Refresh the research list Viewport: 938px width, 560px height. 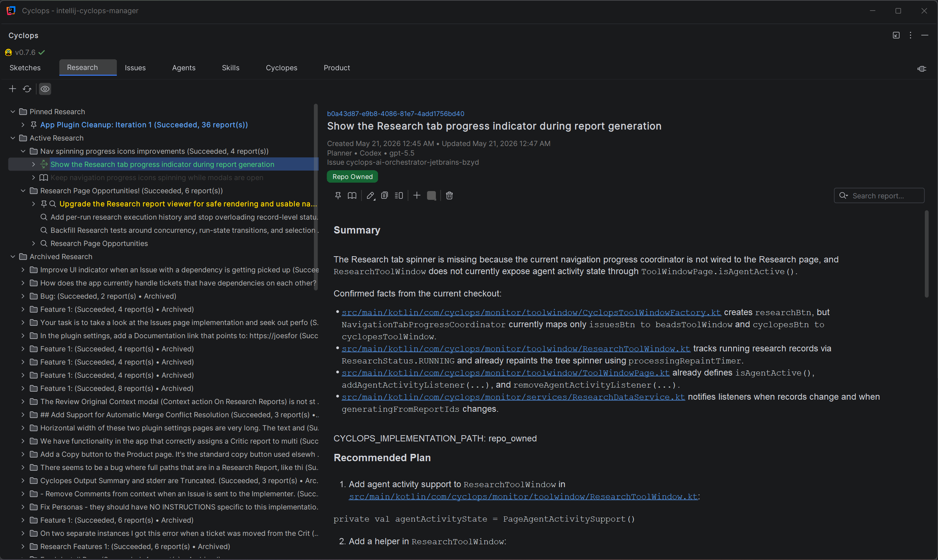(27, 89)
